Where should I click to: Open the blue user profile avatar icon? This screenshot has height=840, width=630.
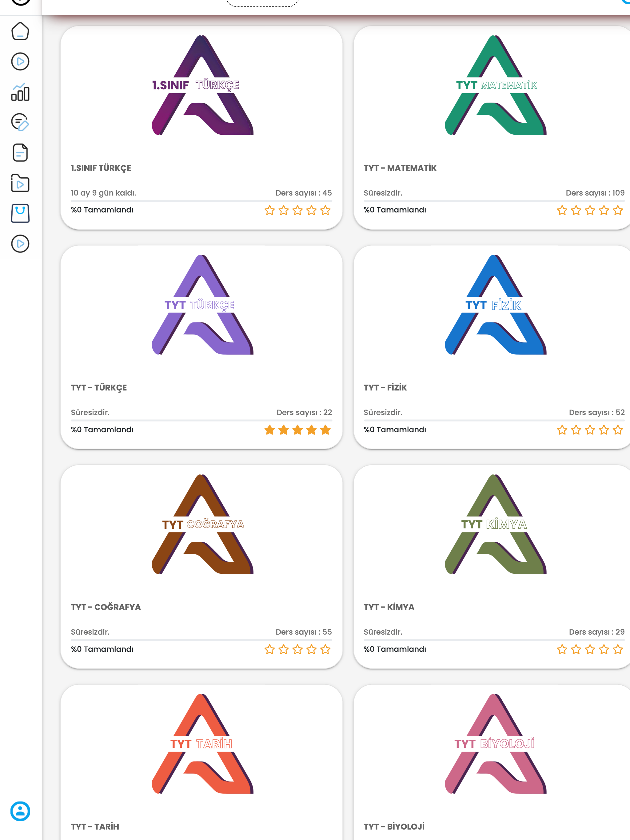pyautogui.click(x=20, y=811)
